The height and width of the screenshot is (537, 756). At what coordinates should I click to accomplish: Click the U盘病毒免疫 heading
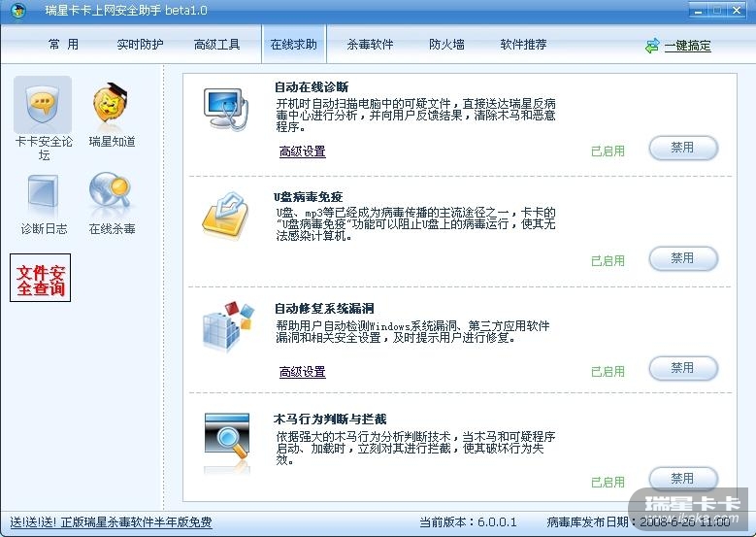[308, 197]
